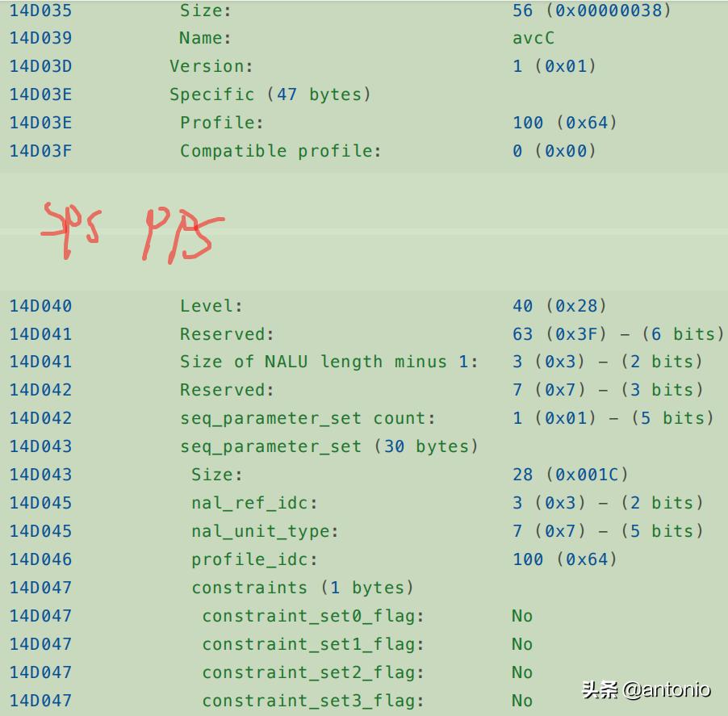Viewport: 728px width, 716px height.
Task: Click the value "56 (0x00000038)"
Action: (x=592, y=10)
